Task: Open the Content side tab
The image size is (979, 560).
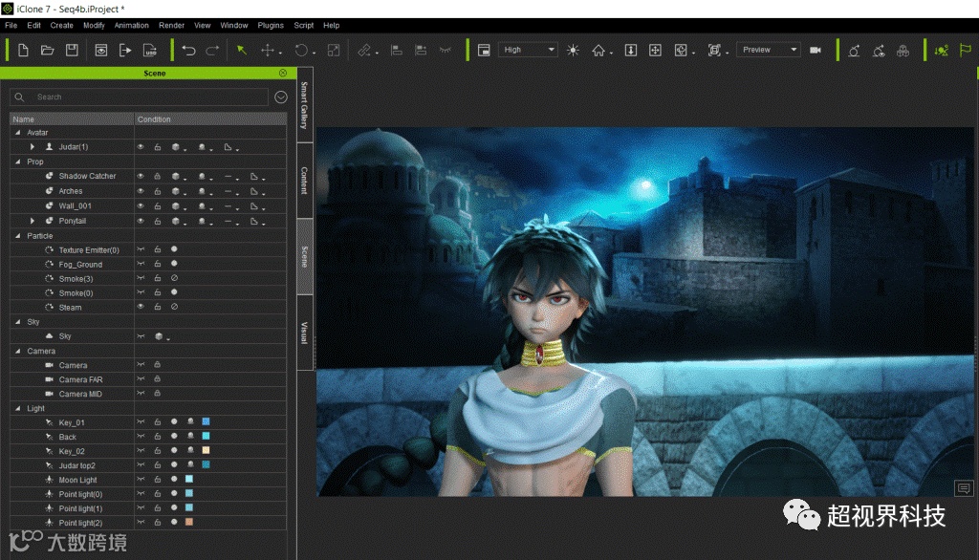Action: pyautogui.click(x=304, y=181)
